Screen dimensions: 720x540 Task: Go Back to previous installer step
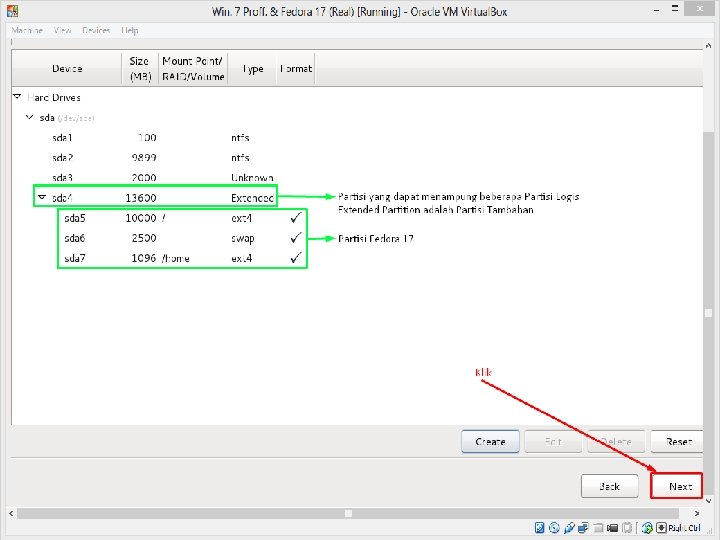[x=610, y=486]
